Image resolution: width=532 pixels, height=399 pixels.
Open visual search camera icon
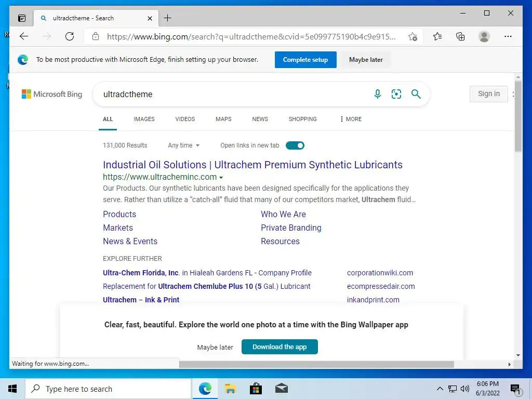coord(396,94)
